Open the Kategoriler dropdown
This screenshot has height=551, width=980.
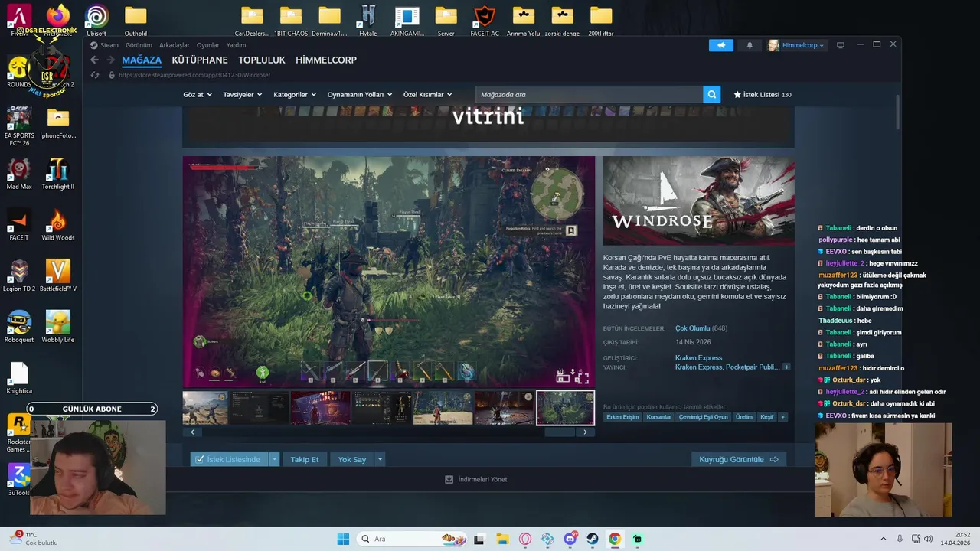[295, 94]
